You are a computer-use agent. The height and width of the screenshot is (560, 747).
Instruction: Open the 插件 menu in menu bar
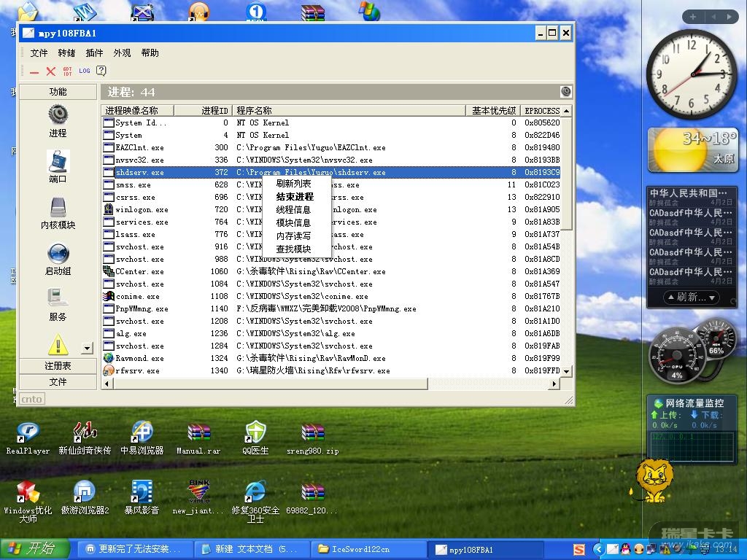pyautogui.click(x=94, y=53)
